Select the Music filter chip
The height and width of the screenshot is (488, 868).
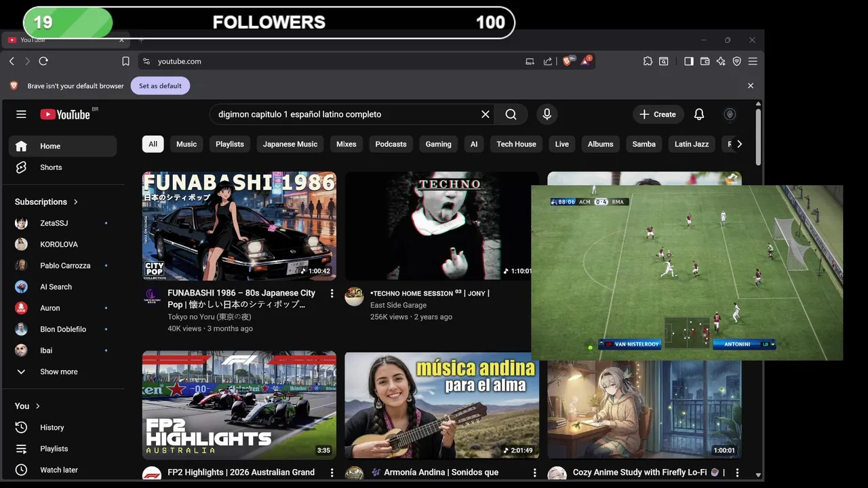tap(186, 144)
